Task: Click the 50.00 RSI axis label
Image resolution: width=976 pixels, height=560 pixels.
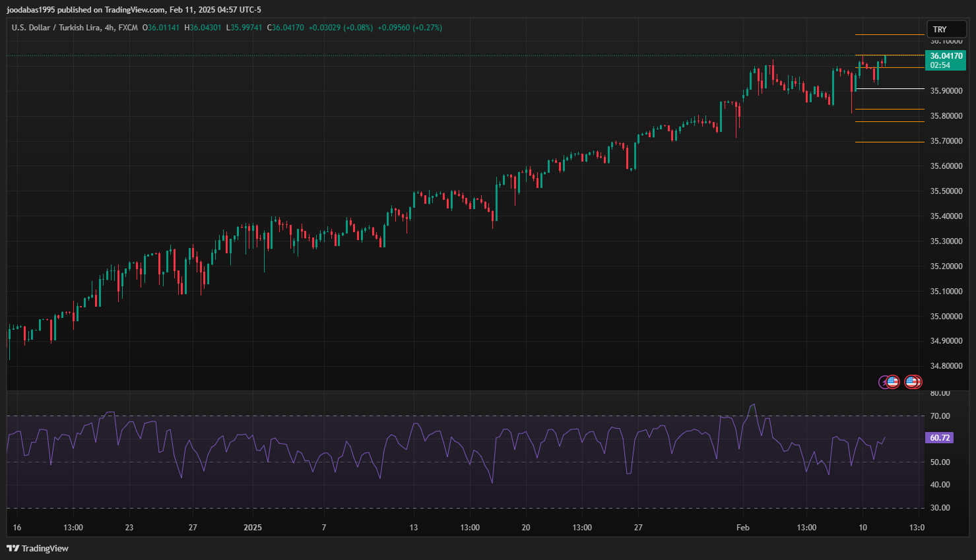Action: pyautogui.click(x=940, y=462)
